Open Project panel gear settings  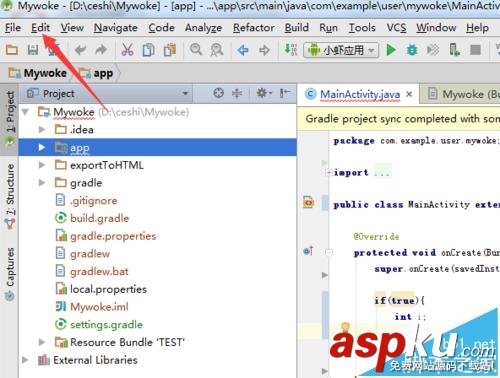coord(264,93)
